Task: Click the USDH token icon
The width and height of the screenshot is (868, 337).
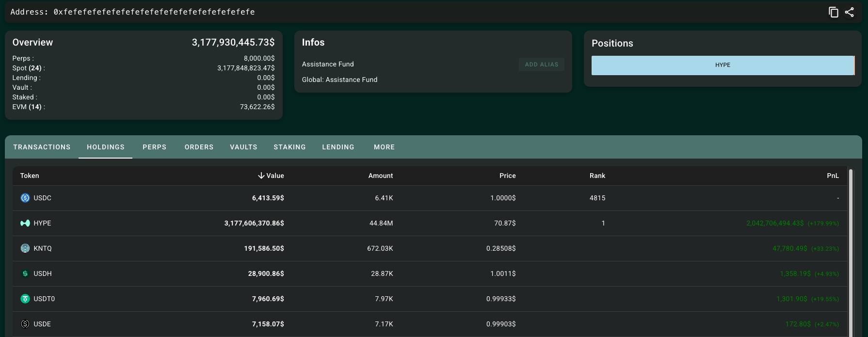Action: click(25, 273)
